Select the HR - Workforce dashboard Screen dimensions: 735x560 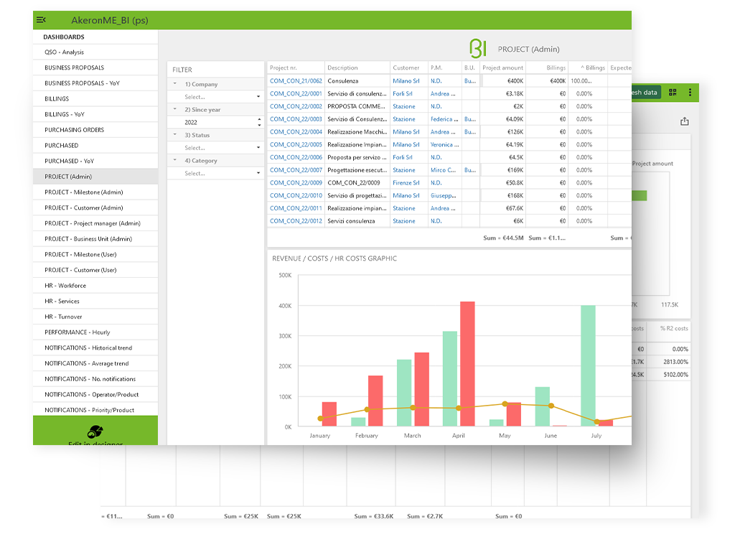pyautogui.click(x=65, y=286)
